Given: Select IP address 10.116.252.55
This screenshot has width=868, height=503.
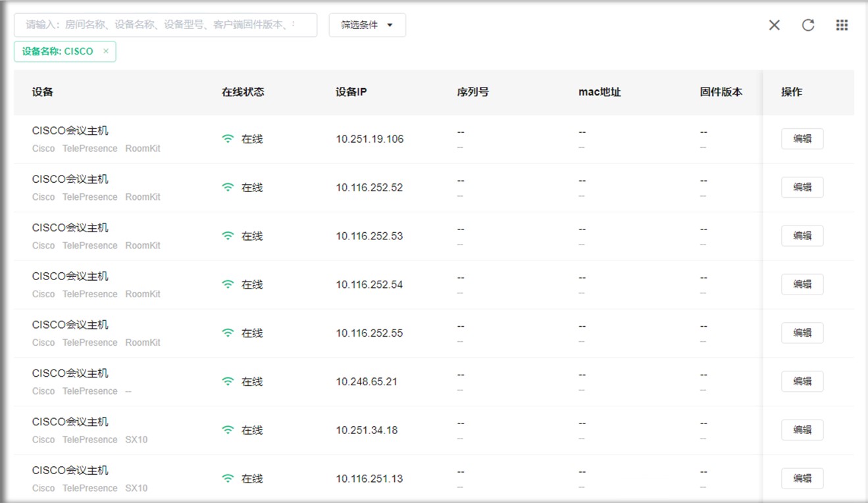Looking at the screenshot, I should tap(369, 333).
